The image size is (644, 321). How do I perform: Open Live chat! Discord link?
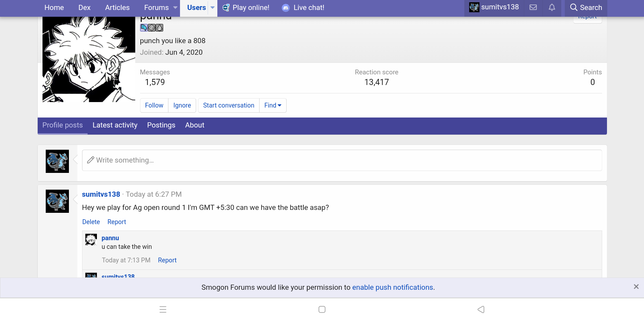pos(303,7)
